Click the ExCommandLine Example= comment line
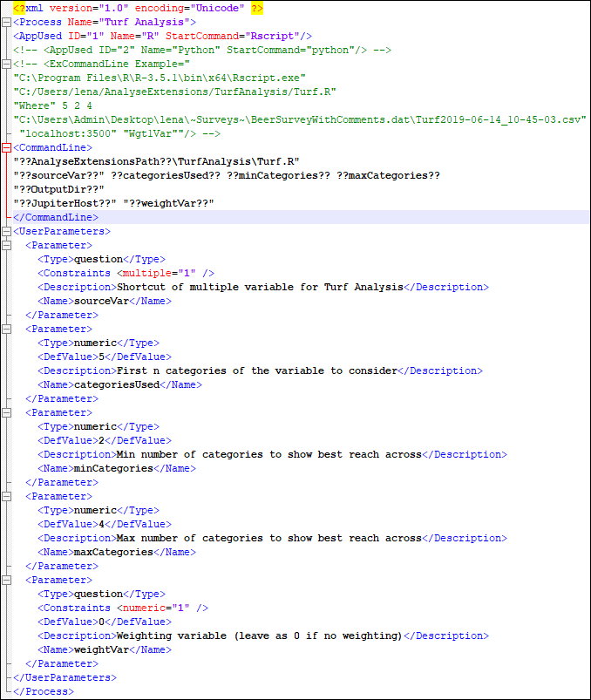Screen dimensions: 591x700 pos(101,64)
